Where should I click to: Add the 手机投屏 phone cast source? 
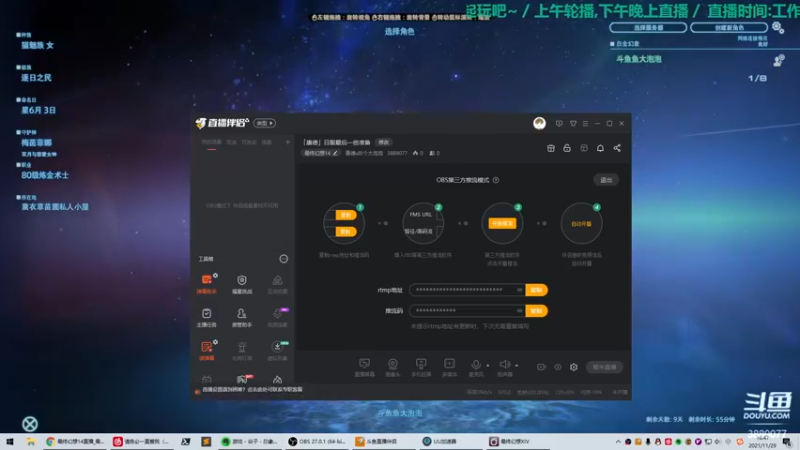pos(421,367)
